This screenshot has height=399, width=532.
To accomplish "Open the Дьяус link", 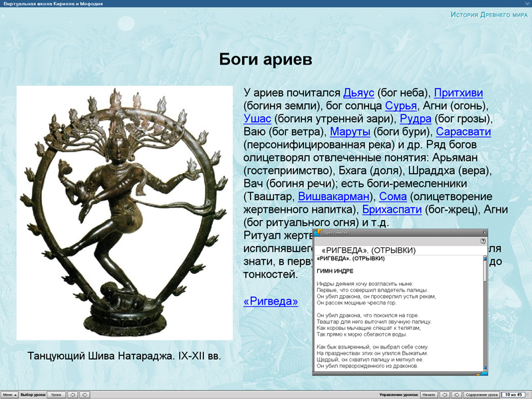I will point(358,92).
